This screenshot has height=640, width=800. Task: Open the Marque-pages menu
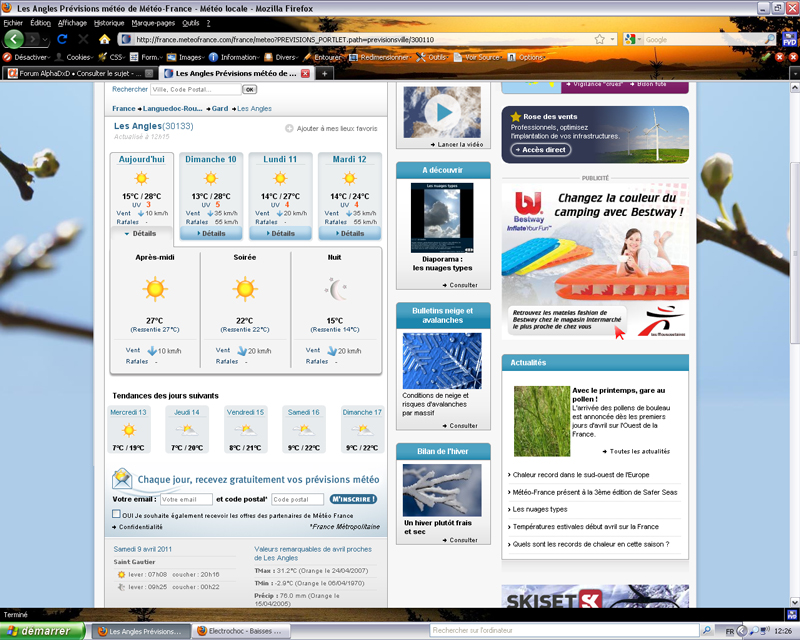pyautogui.click(x=153, y=23)
